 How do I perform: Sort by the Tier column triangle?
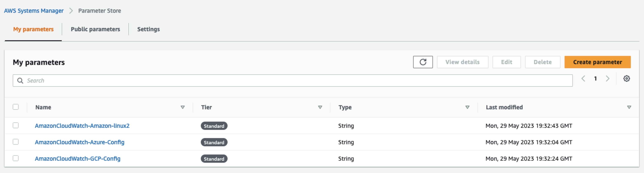tap(320, 107)
